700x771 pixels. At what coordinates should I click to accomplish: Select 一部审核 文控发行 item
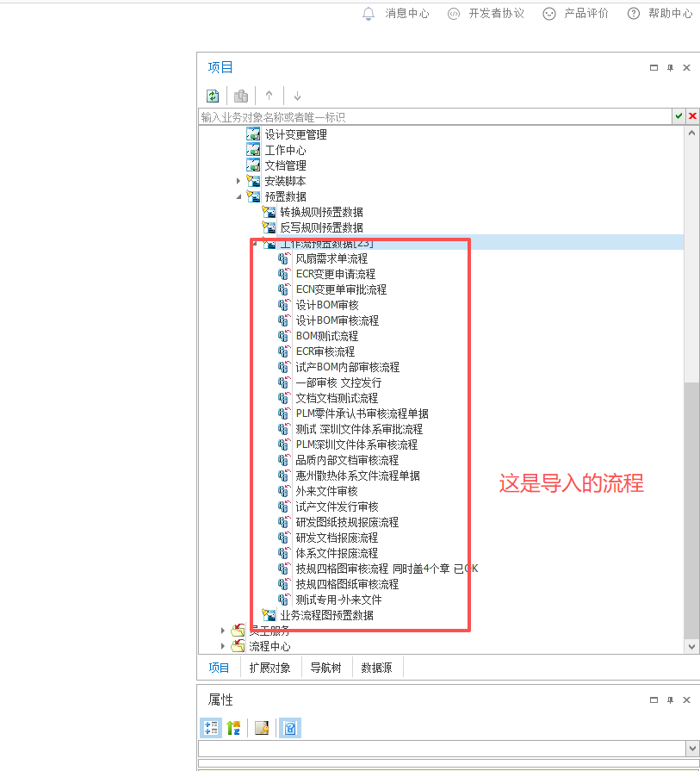[x=338, y=382]
